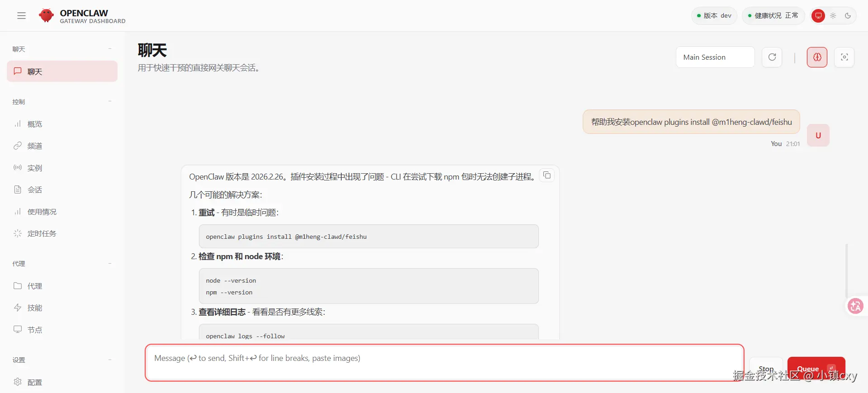Switch to dark theme moon icon
This screenshot has height=393, width=868.
pyautogui.click(x=848, y=16)
